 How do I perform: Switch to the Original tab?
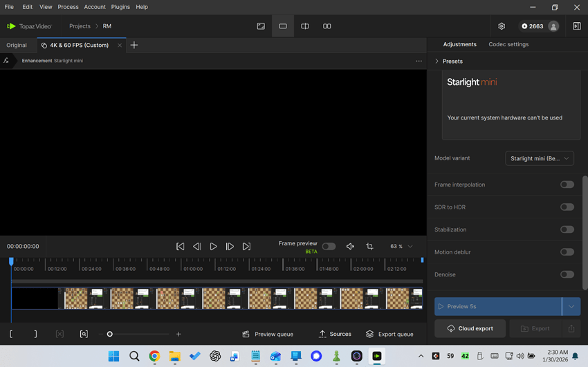[x=17, y=46]
